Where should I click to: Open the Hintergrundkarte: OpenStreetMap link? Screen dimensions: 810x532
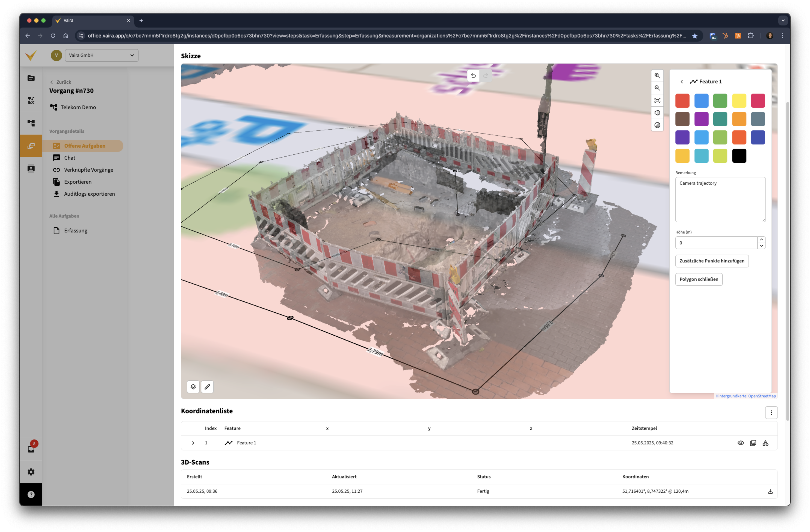[745, 396]
